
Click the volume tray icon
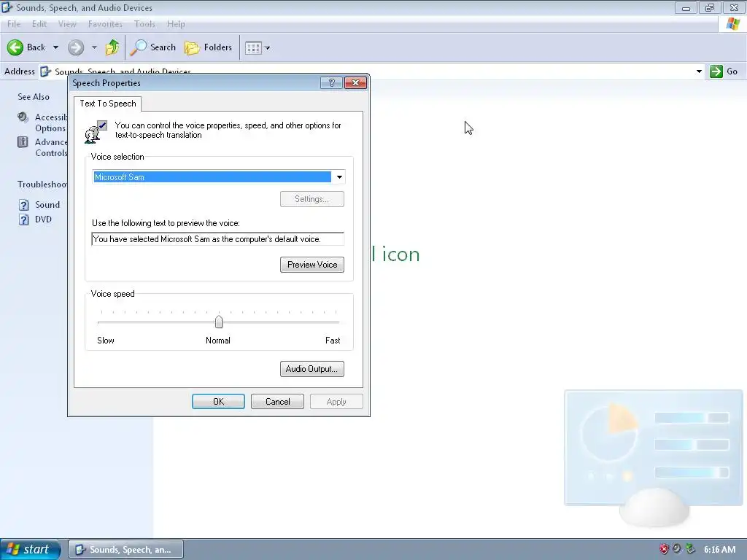click(676, 549)
